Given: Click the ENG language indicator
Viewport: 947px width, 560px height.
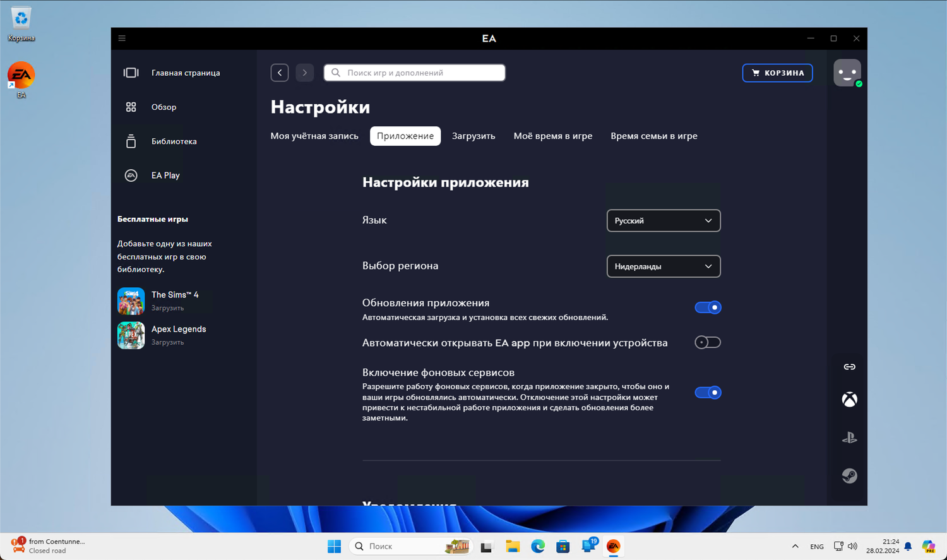Looking at the screenshot, I should coord(817,547).
